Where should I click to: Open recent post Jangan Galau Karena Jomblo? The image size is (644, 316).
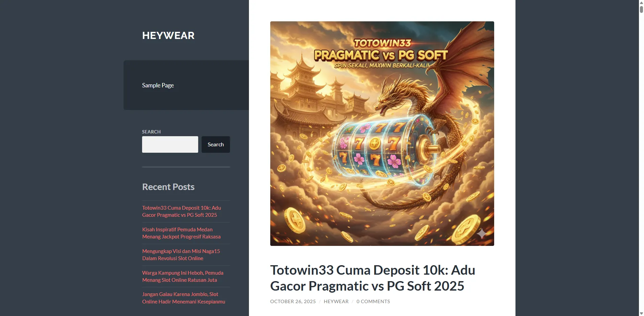click(184, 298)
